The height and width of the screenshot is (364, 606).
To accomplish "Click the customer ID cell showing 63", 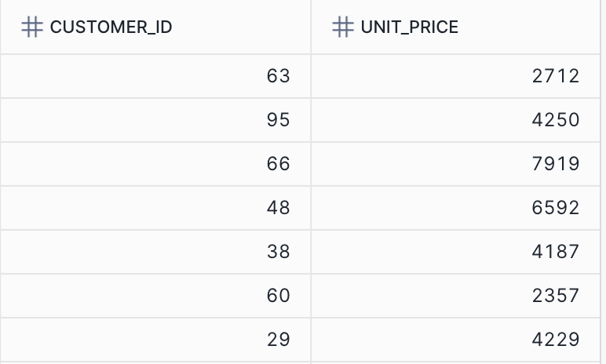I will click(278, 76).
